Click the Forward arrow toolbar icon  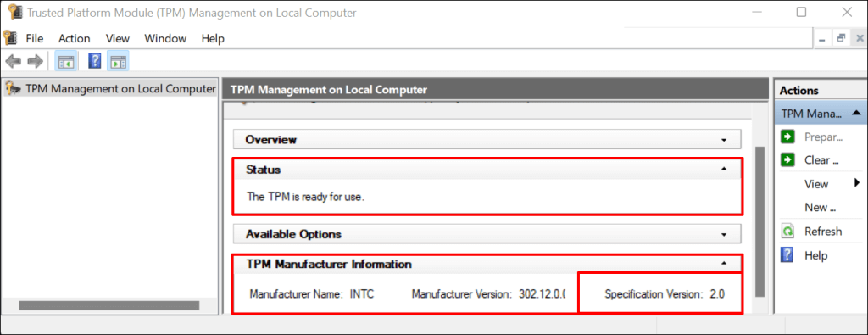[36, 61]
